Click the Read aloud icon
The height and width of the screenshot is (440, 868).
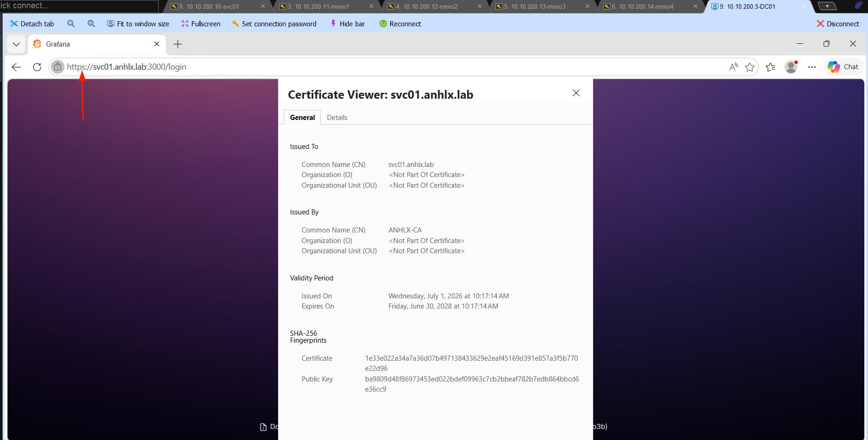click(x=733, y=67)
